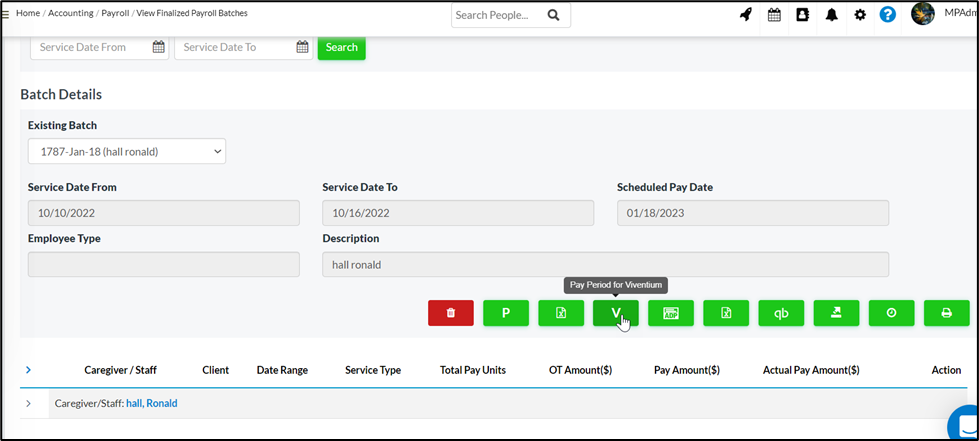The width and height of the screenshot is (979, 441).
Task: Click the red delete batch trash button
Action: pos(450,313)
